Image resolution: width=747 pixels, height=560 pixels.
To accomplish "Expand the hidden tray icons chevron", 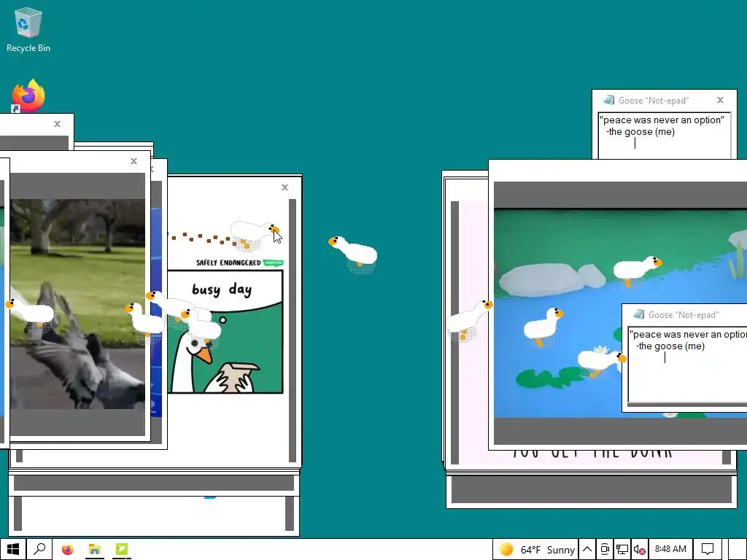I will (x=587, y=550).
